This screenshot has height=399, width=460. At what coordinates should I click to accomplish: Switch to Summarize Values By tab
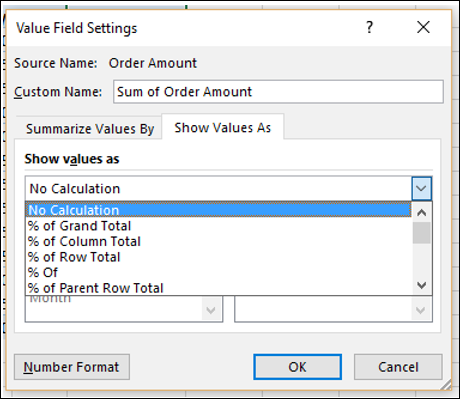[90, 129]
